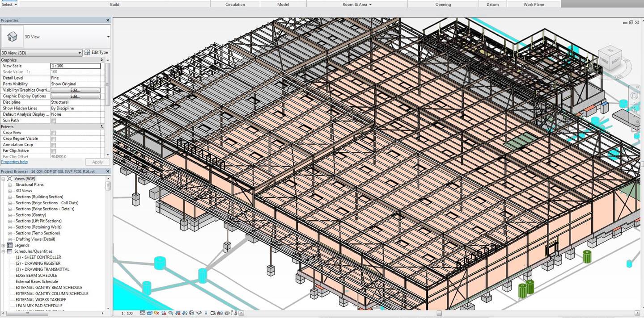The height and width of the screenshot is (318, 644).
Task: Open Detail Level in view control bar
Action: point(143,313)
